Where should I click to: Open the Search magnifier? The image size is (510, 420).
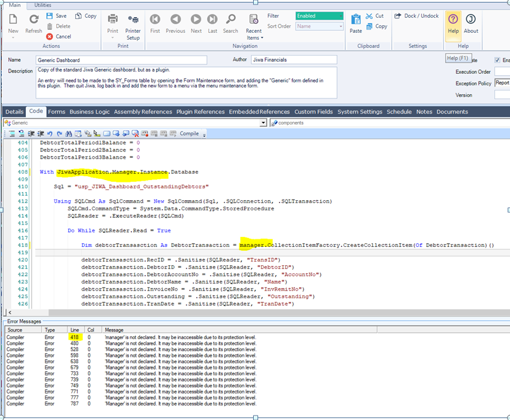[230, 20]
